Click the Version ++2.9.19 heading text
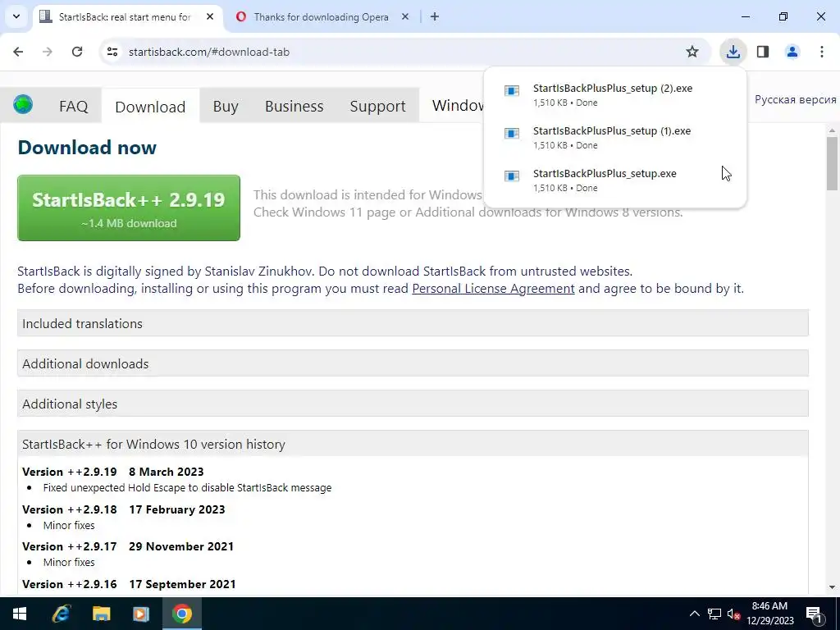840x630 pixels. [70, 472]
